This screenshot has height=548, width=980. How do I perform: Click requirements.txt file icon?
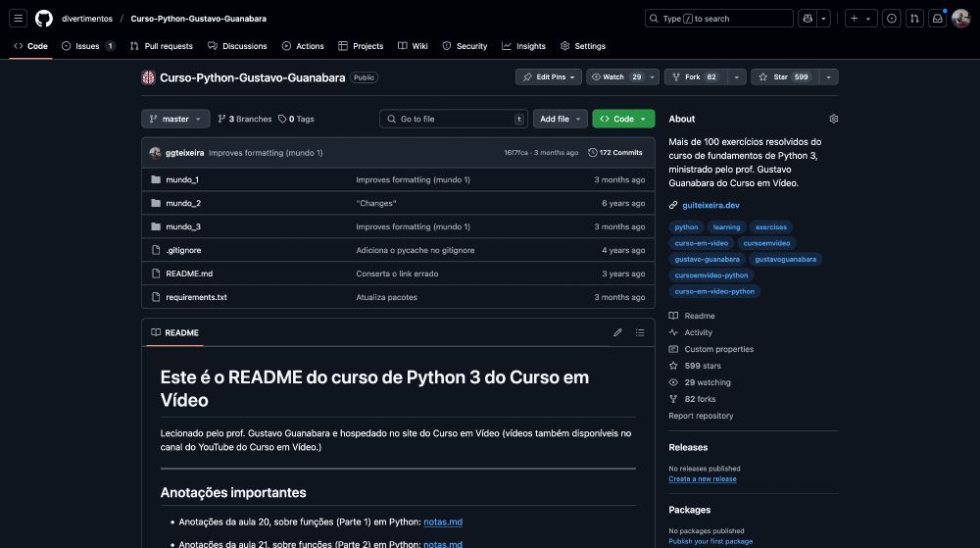pos(156,297)
